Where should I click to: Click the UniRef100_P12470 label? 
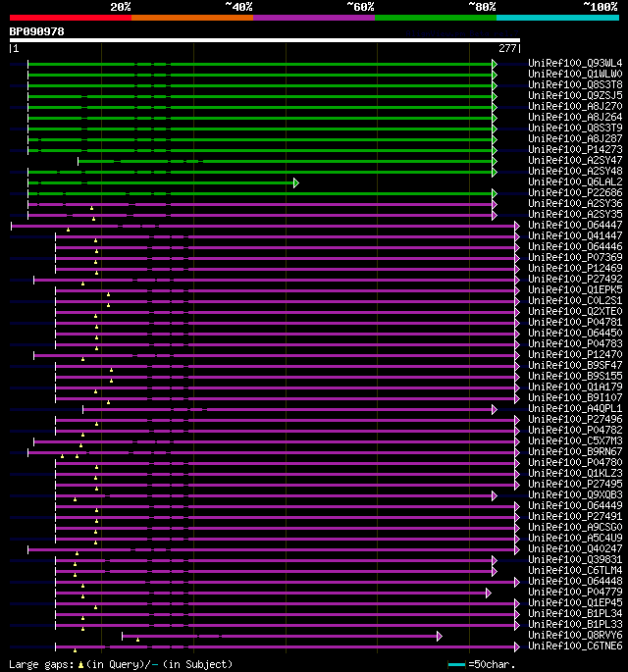(575, 355)
